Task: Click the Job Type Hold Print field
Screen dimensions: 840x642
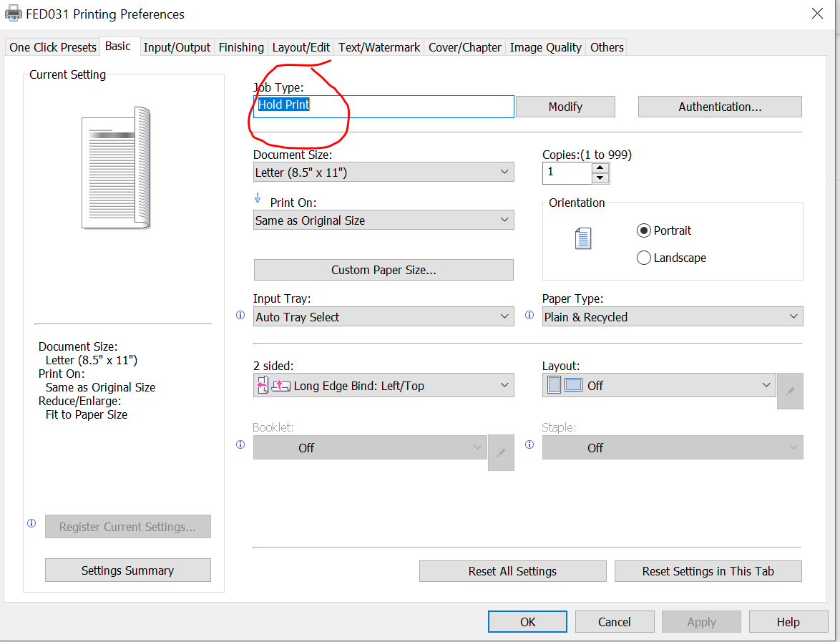Action: click(384, 107)
